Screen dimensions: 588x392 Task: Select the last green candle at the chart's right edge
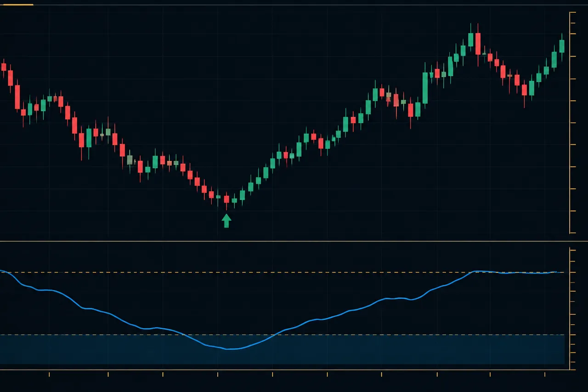[x=562, y=46]
